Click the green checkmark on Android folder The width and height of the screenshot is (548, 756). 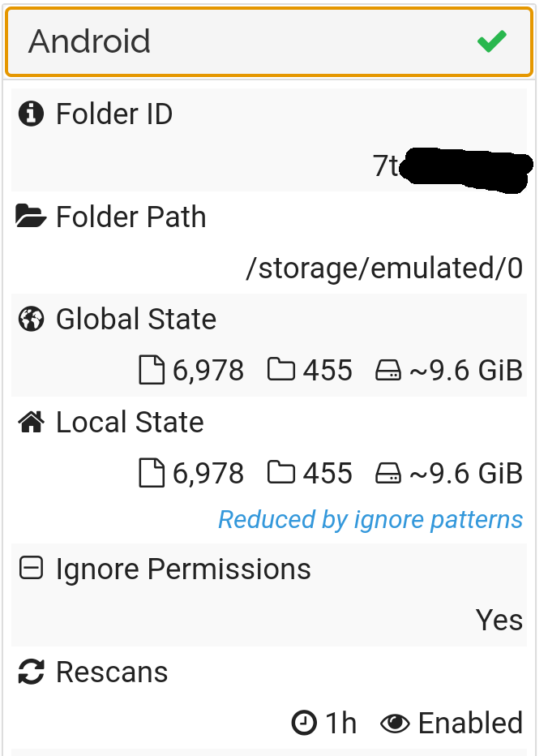[492, 41]
